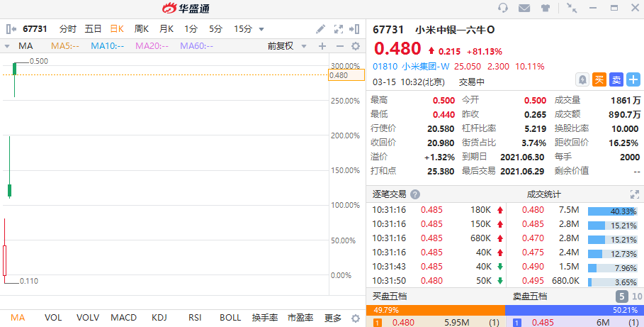Select VOL indicator tab

point(53,318)
